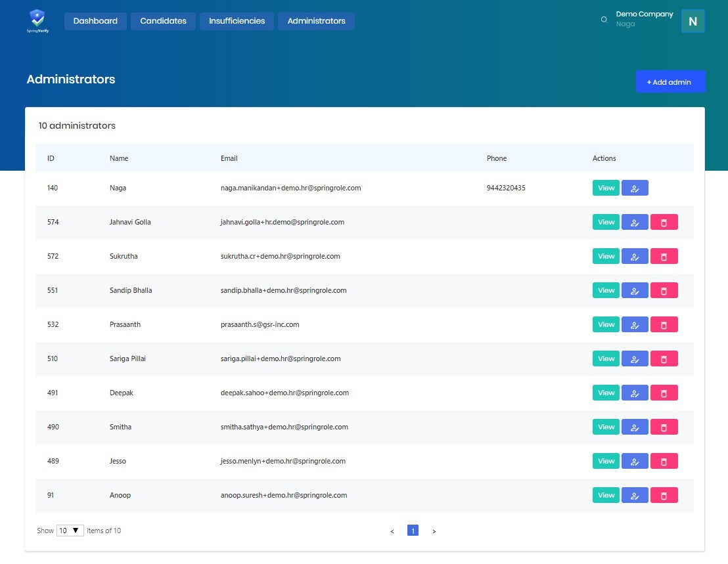
Task: Click edit icon for Prasaanth
Action: click(x=635, y=325)
